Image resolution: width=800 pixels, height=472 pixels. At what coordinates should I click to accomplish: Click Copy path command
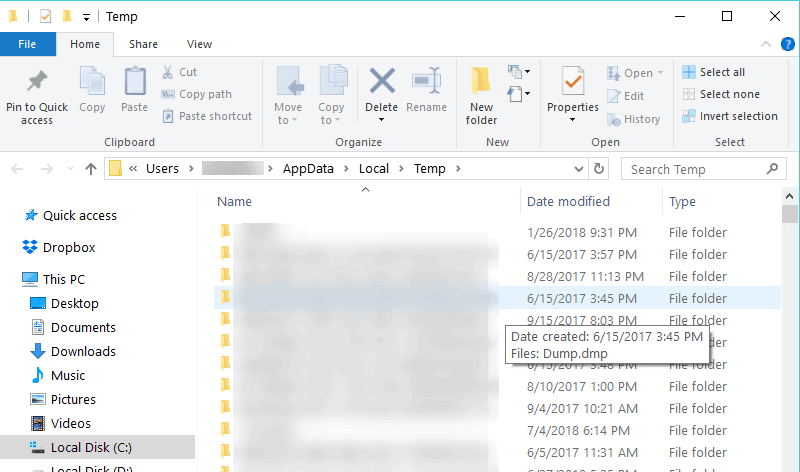click(196, 94)
